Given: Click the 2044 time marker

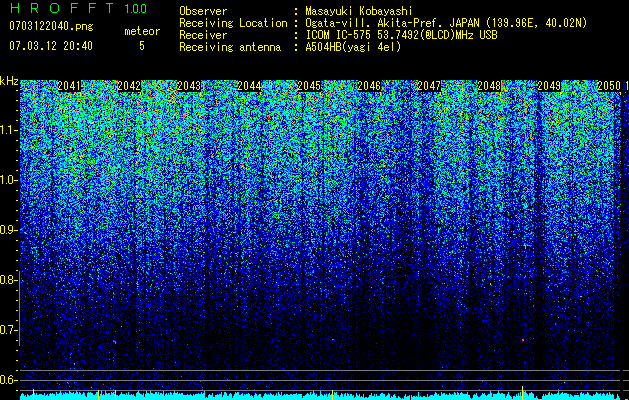Looking at the screenshot, I should coord(249,86).
